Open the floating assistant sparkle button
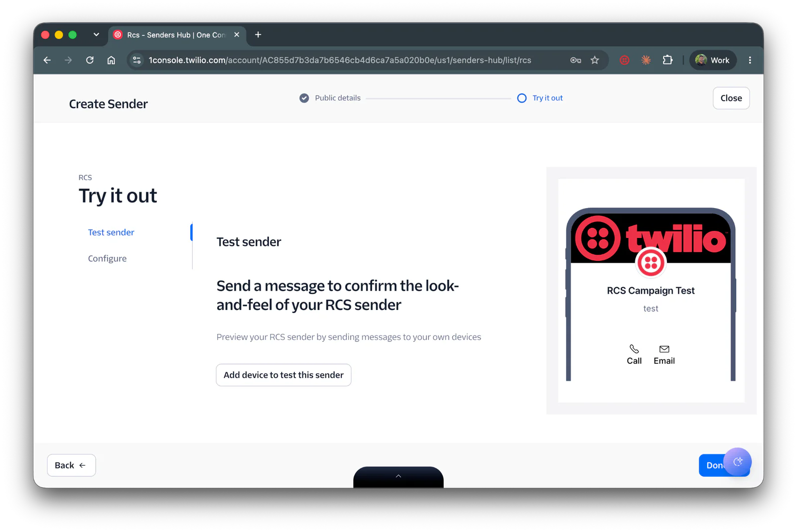This screenshot has height=532, width=797. [x=738, y=462]
